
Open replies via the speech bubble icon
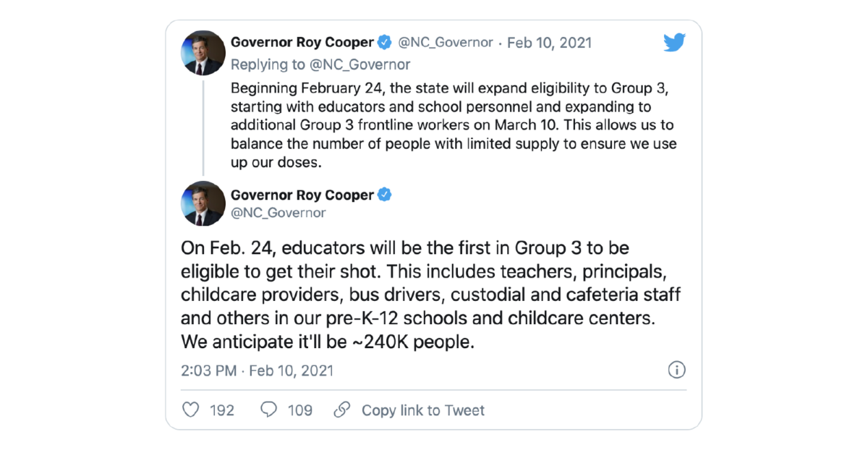[x=270, y=410]
